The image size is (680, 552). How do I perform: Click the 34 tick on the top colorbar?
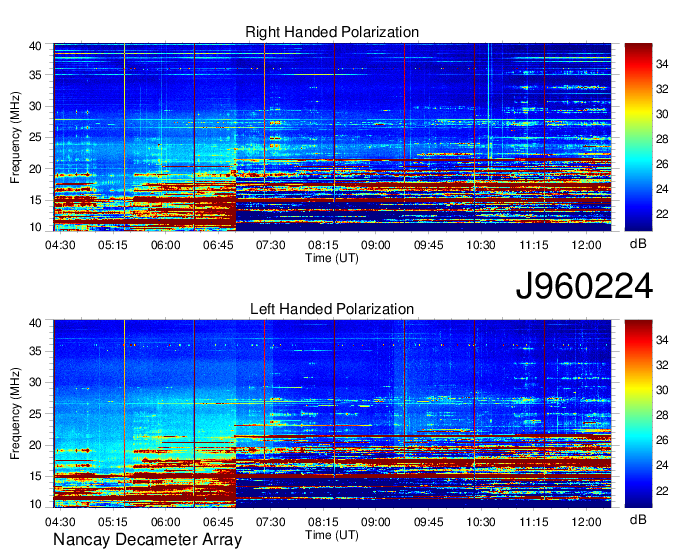pyautogui.click(x=662, y=64)
